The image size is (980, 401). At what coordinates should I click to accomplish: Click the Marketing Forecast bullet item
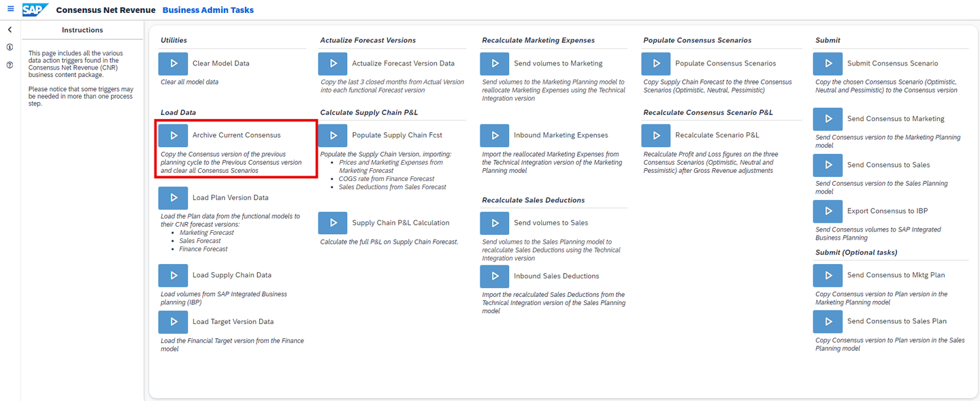(207, 233)
